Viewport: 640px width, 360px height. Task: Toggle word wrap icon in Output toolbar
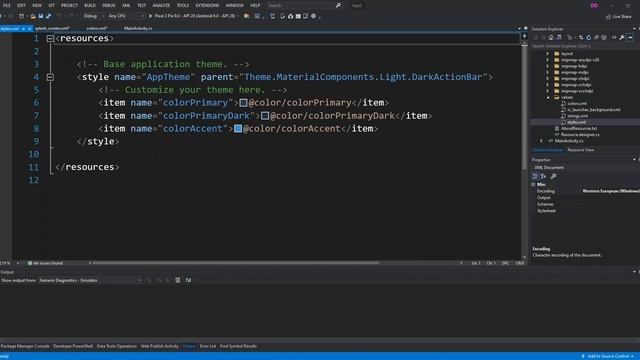(188, 280)
